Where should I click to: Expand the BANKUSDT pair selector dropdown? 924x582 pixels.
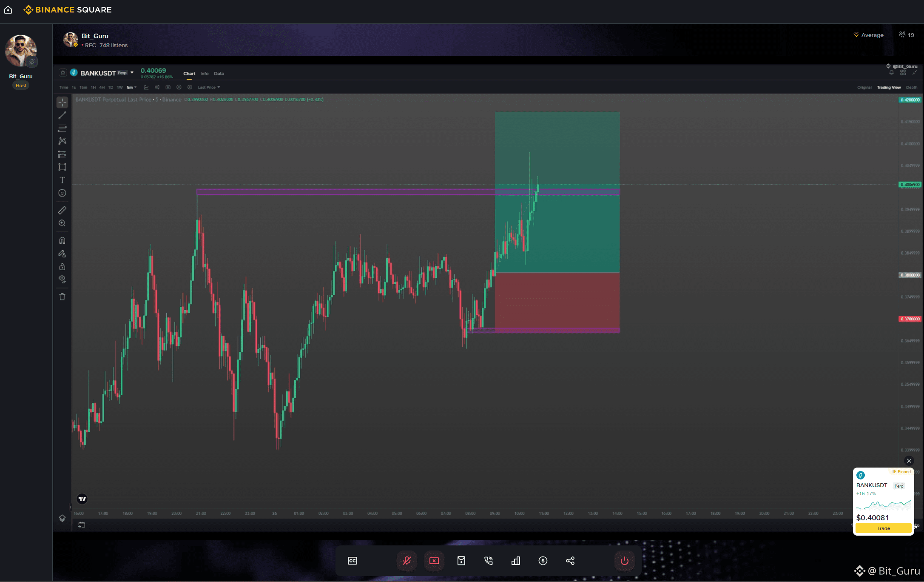pos(132,73)
